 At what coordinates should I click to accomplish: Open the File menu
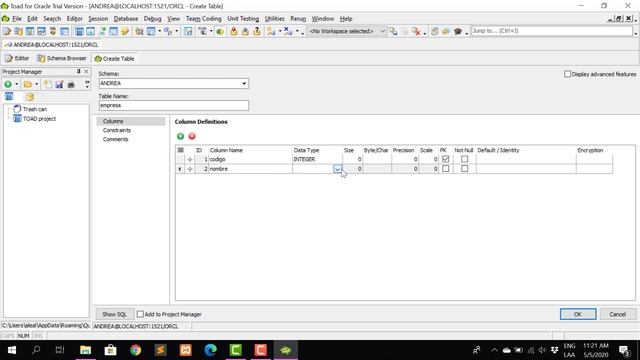pyautogui.click(x=17, y=19)
